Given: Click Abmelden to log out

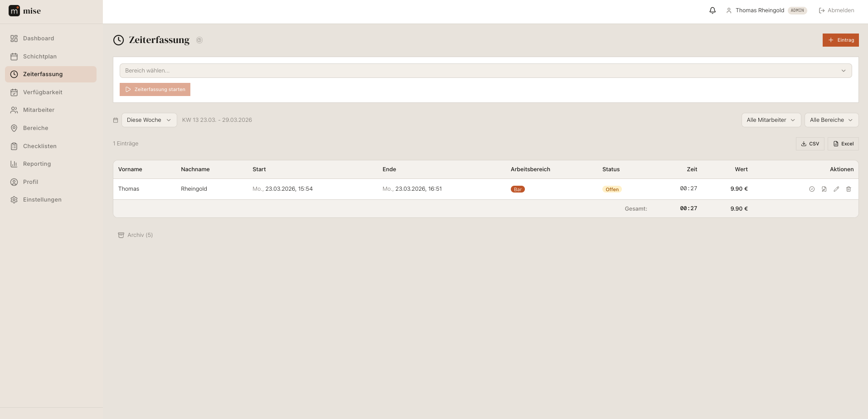Looking at the screenshot, I should [x=836, y=10].
